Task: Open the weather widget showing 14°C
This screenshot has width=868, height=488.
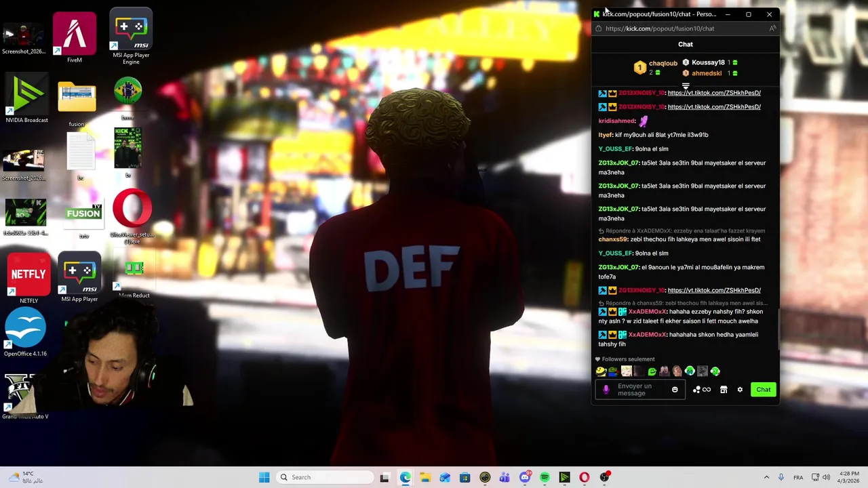Action: [x=25, y=477]
